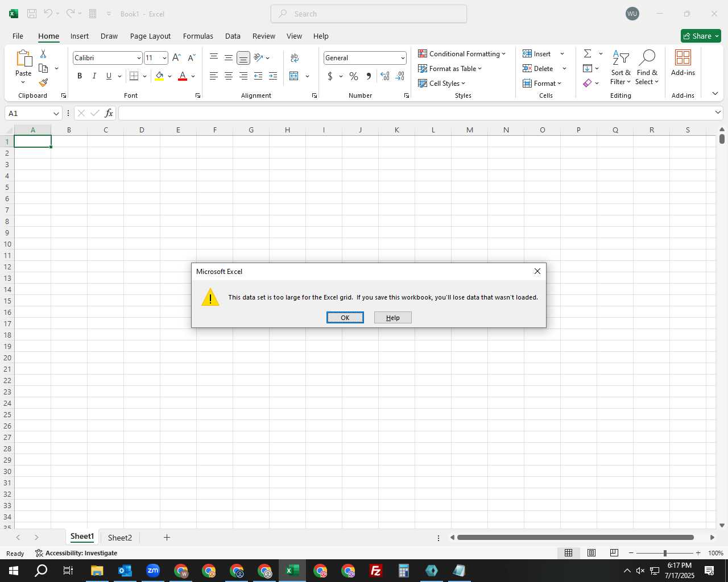Screen dimensions: 728x582
Task: Click the Decrease Indent icon
Action: 258,76
